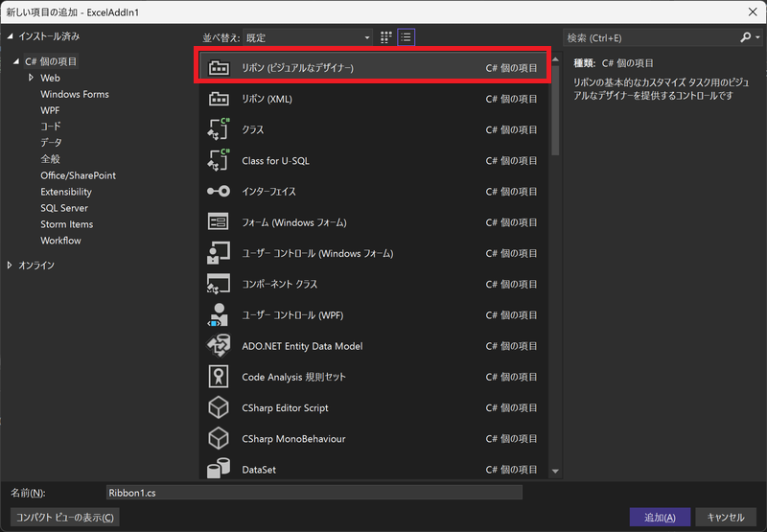The image size is (767, 532).
Task: Switch to small icons list view
Action: point(407,37)
